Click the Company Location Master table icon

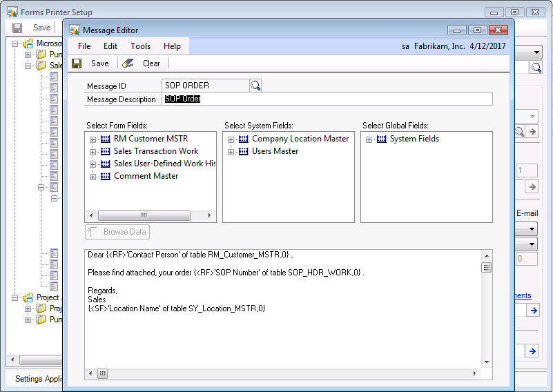[x=244, y=139]
